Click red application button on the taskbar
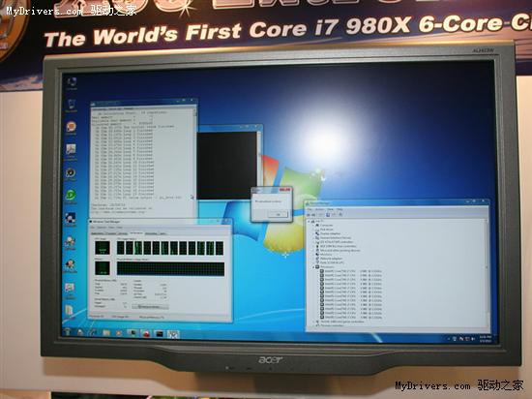 tap(146, 334)
